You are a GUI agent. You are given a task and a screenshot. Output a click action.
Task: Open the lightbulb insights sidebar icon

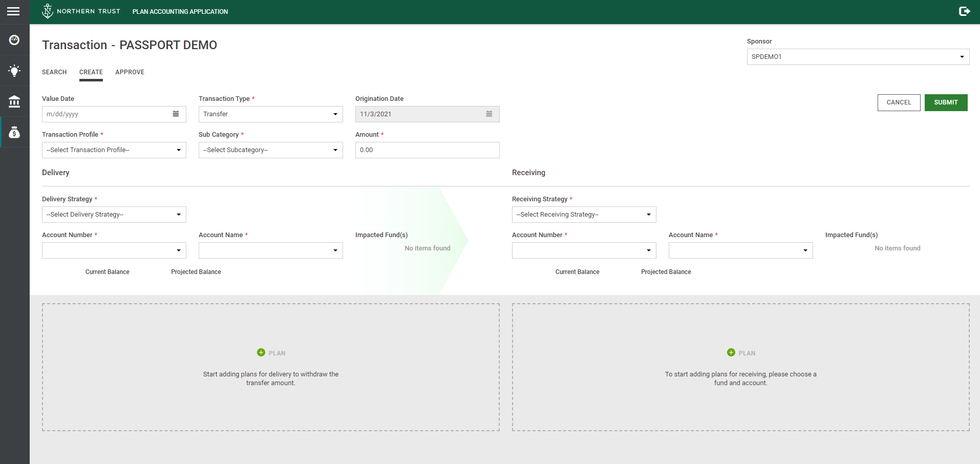click(14, 71)
